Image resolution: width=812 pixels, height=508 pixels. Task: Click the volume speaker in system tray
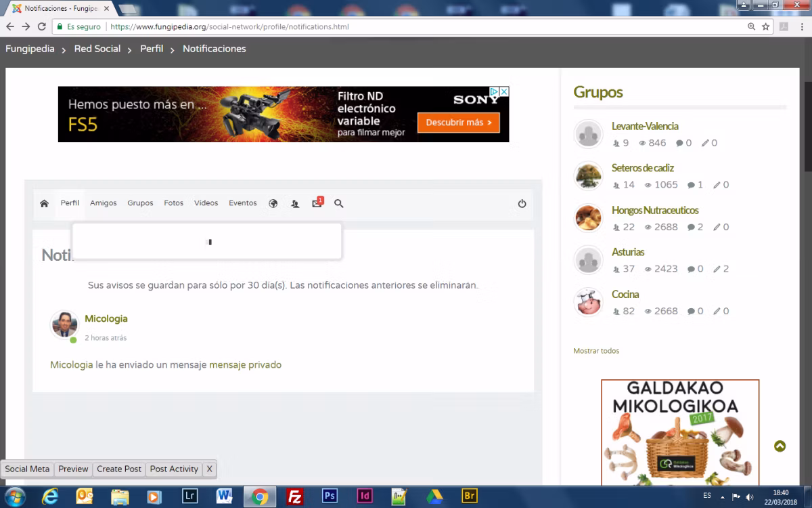coord(749,496)
